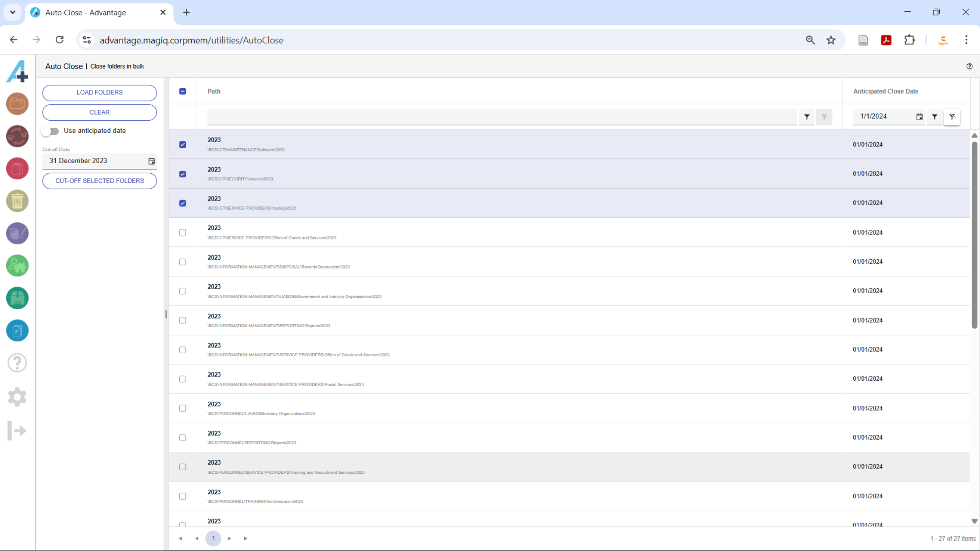Screen dimensions: 980x551
Task: Click the select-all header checkbox
Action: 183,91
